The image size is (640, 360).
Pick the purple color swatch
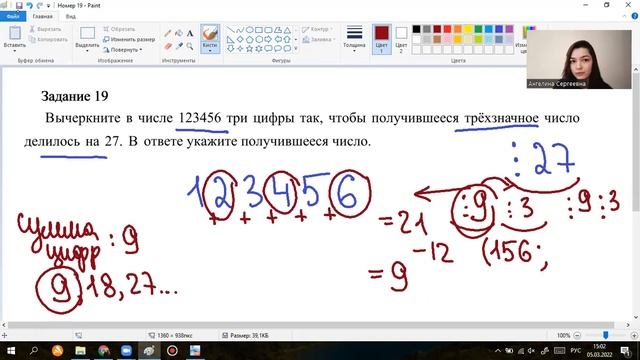click(x=509, y=29)
